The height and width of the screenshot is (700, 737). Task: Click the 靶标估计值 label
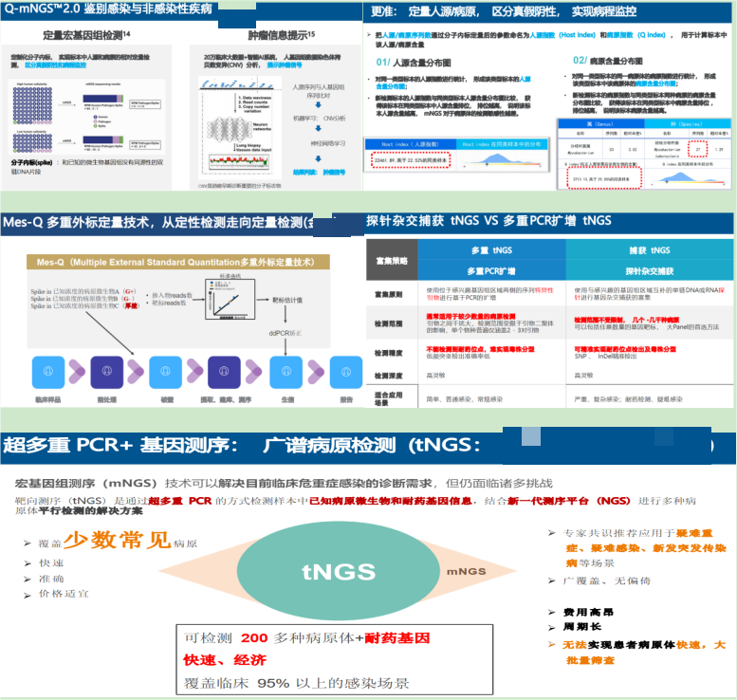[x=287, y=300]
